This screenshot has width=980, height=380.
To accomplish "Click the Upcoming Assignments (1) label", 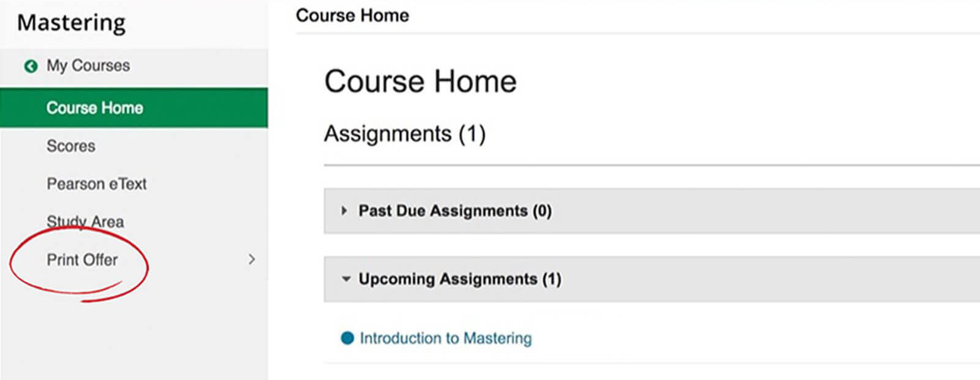I will click(459, 279).
